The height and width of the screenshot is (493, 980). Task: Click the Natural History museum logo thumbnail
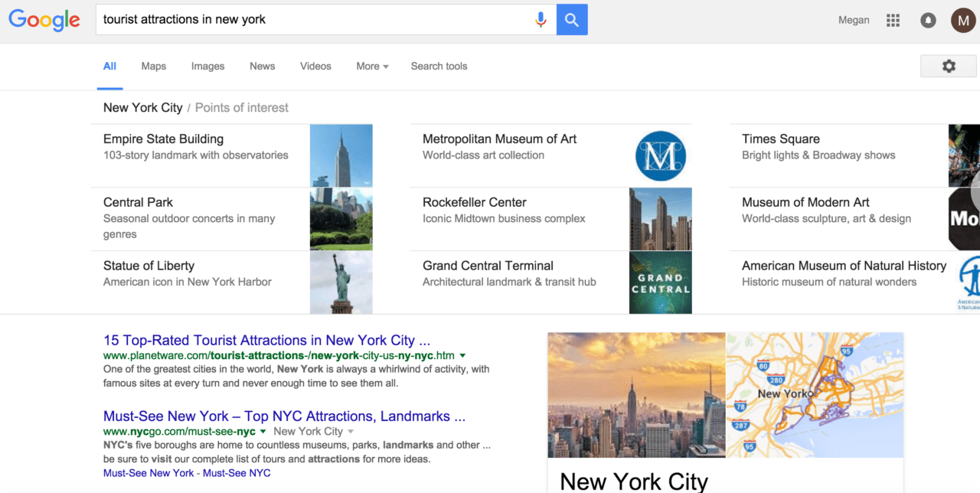coord(967,282)
